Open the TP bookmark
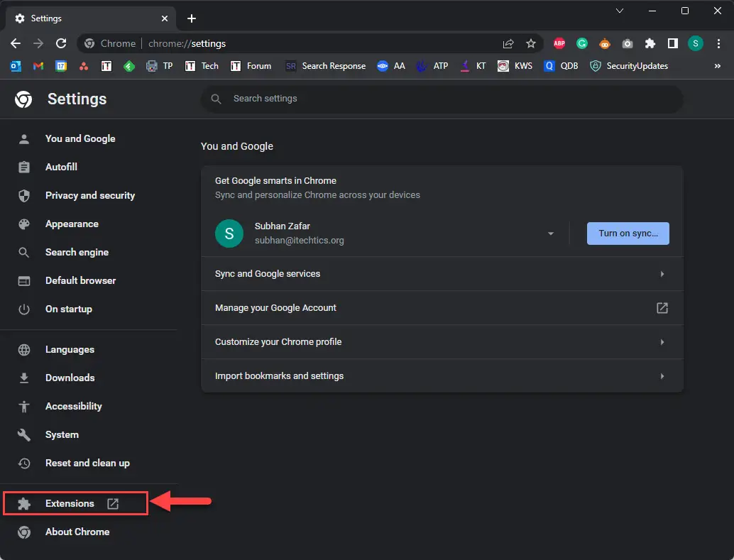 (x=160, y=66)
